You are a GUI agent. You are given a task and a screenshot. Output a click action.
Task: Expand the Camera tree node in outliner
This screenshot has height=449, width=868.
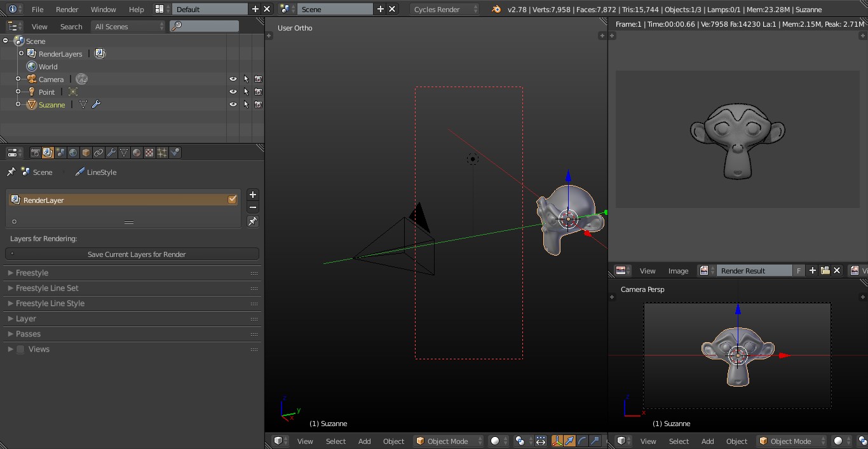(x=18, y=79)
